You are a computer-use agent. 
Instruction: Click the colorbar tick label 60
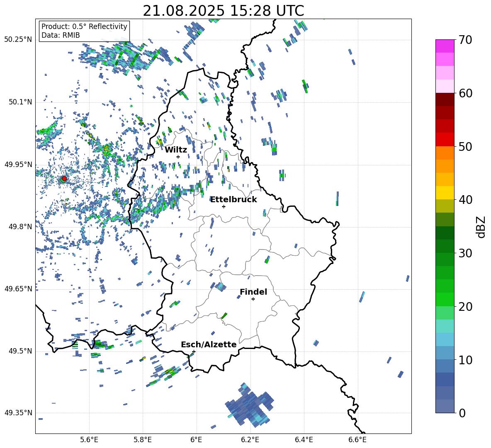coord(465,93)
